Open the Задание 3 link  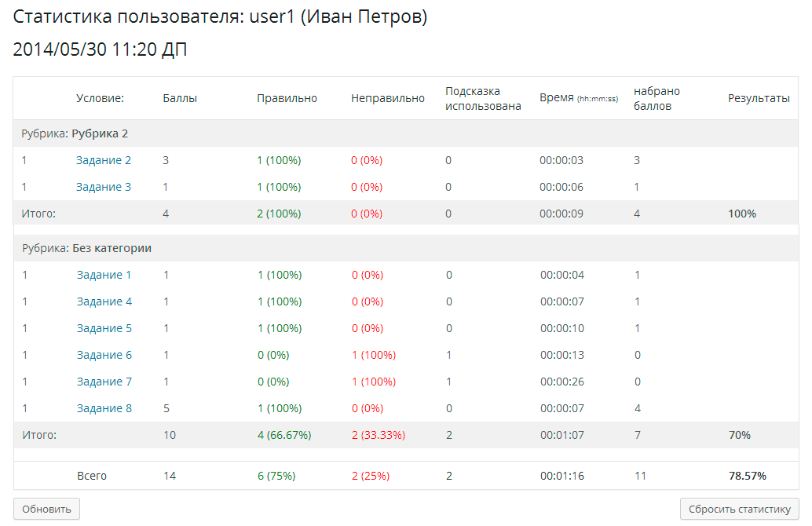click(x=104, y=187)
